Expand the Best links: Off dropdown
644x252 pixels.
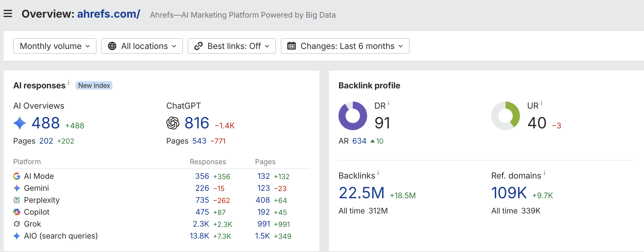232,46
